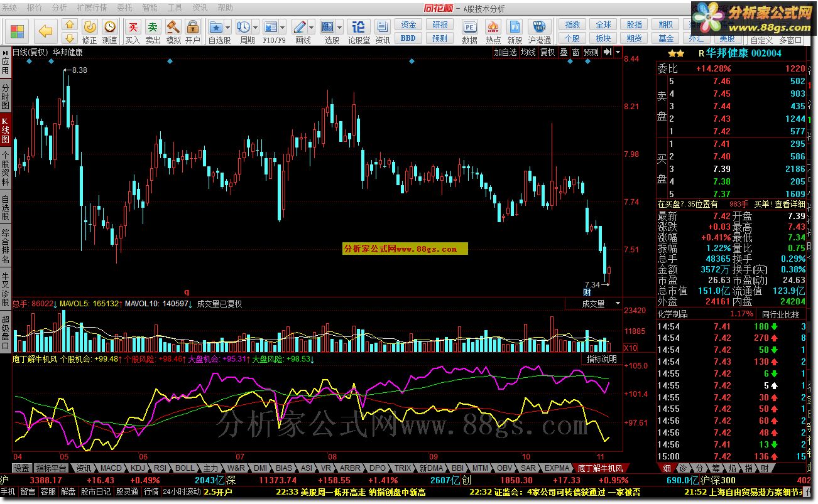The width and height of the screenshot is (818, 504).
Task: Open the 智能 menu
Action: pos(150,8)
